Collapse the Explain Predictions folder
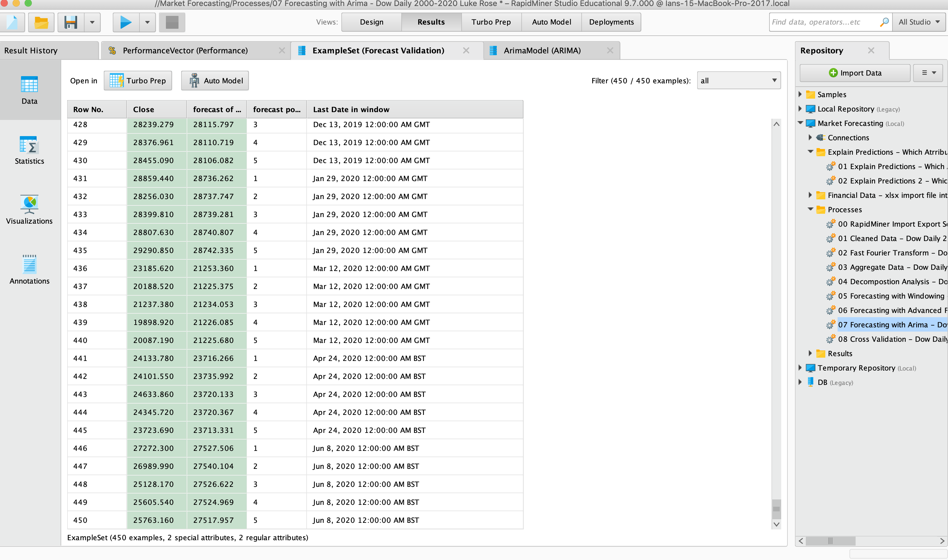 coord(810,152)
